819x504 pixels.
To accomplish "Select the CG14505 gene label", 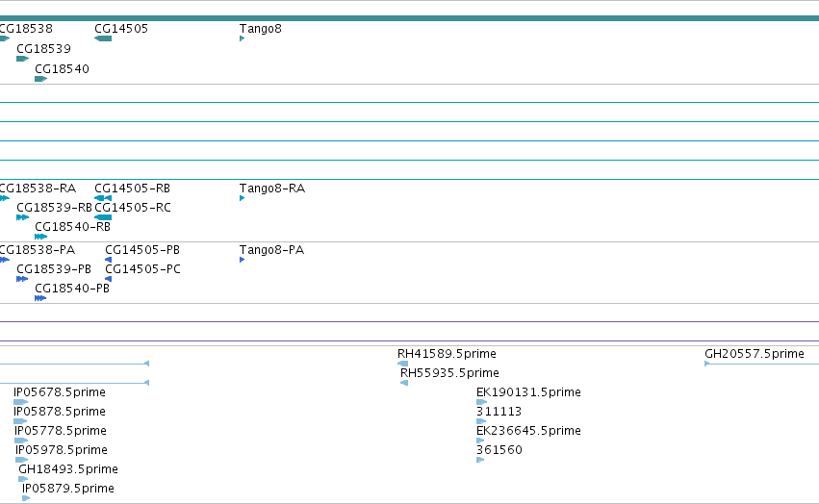I will click(121, 29).
